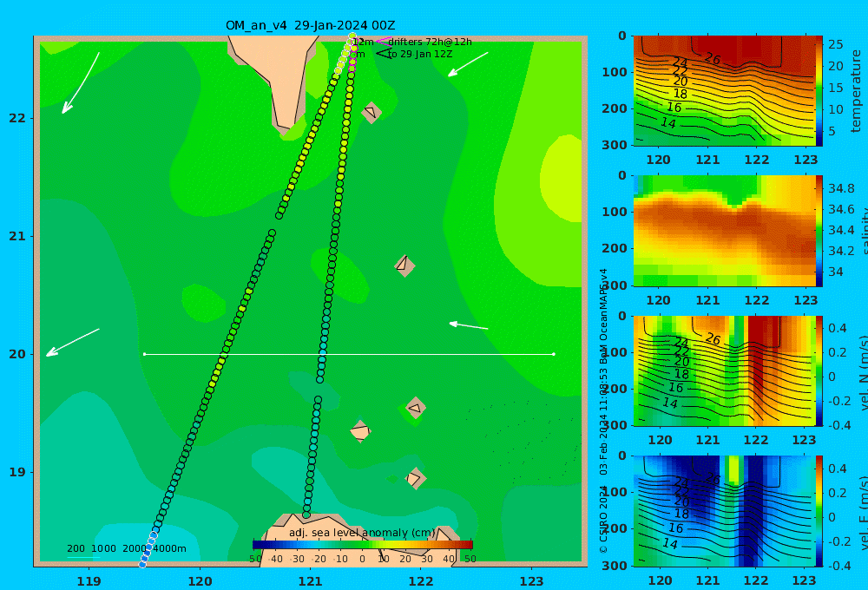Click the vertical 'temperature' axis label

pyautogui.click(x=856, y=91)
